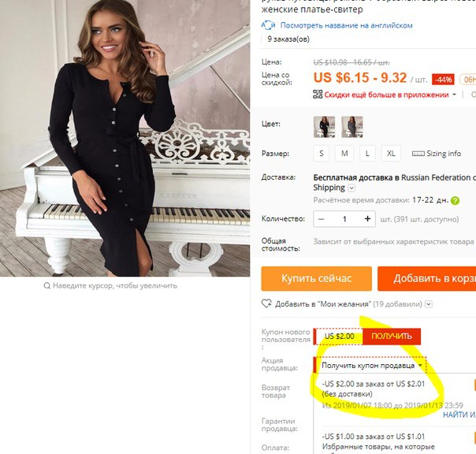Increase quantity with the plus button

(367, 219)
